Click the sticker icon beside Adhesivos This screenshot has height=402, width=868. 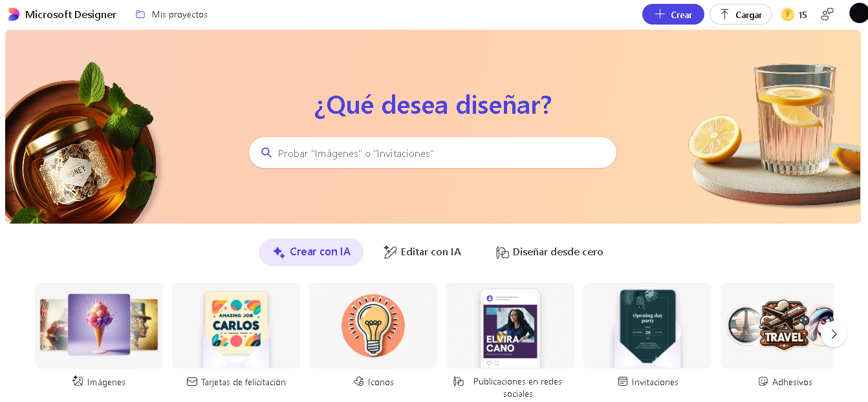pyautogui.click(x=763, y=381)
